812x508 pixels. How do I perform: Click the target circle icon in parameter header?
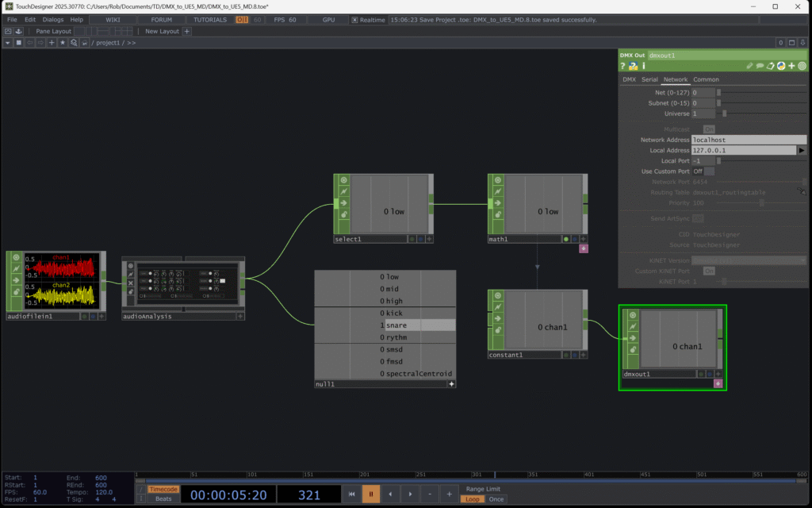coord(802,66)
